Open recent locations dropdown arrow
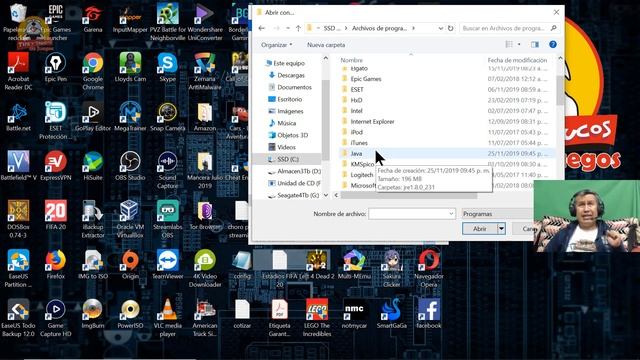The height and width of the screenshot is (360, 640). (288, 28)
